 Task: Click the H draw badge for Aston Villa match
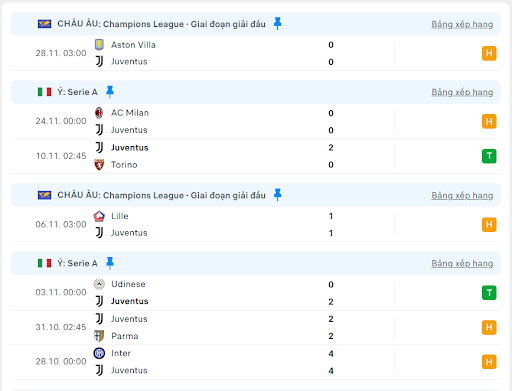(x=489, y=53)
